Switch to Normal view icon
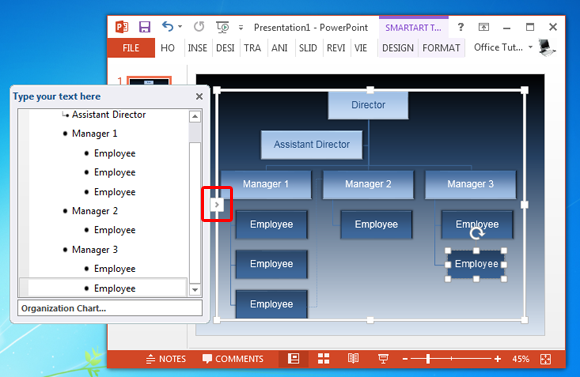 pyautogui.click(x=293, y=359)
